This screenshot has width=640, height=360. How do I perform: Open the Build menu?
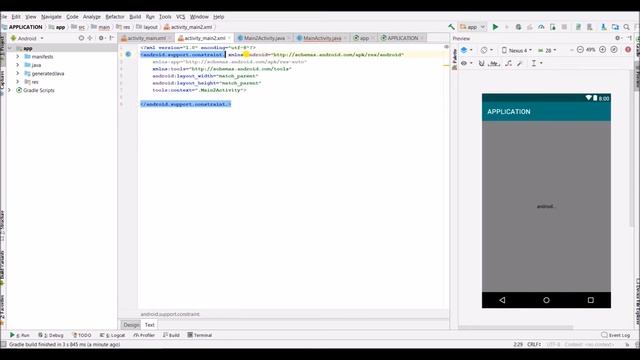pyautogui.click(x=135, y=17)
